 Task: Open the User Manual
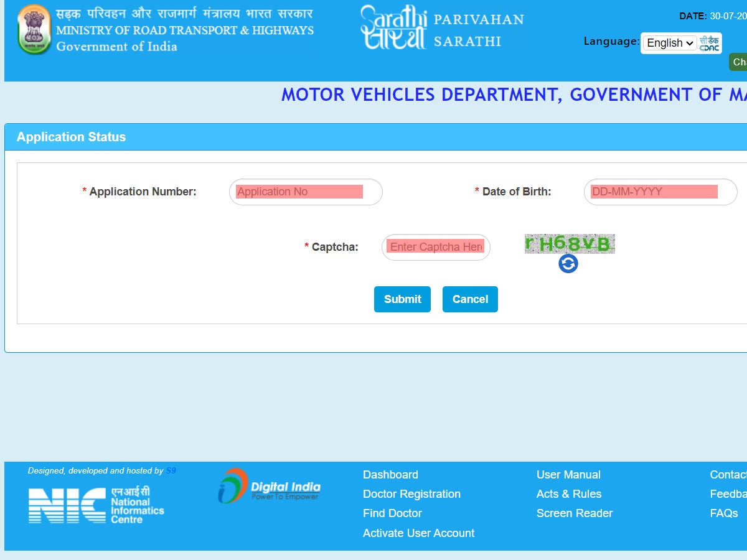click(568, 475)
